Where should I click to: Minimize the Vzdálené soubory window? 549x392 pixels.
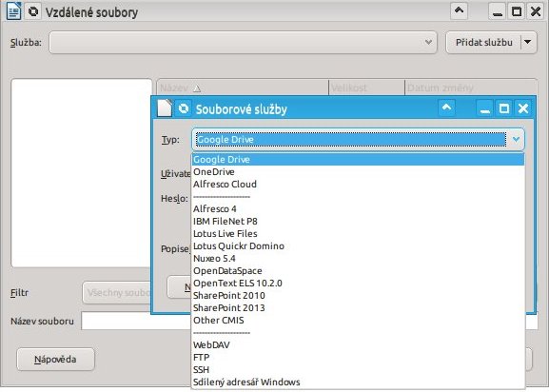point(497,11)
